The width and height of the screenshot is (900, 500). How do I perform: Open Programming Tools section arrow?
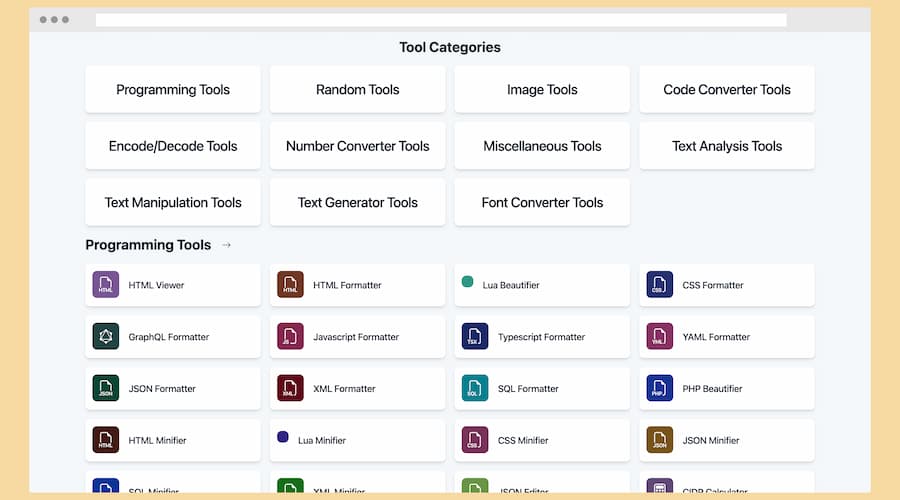point(227,245)
